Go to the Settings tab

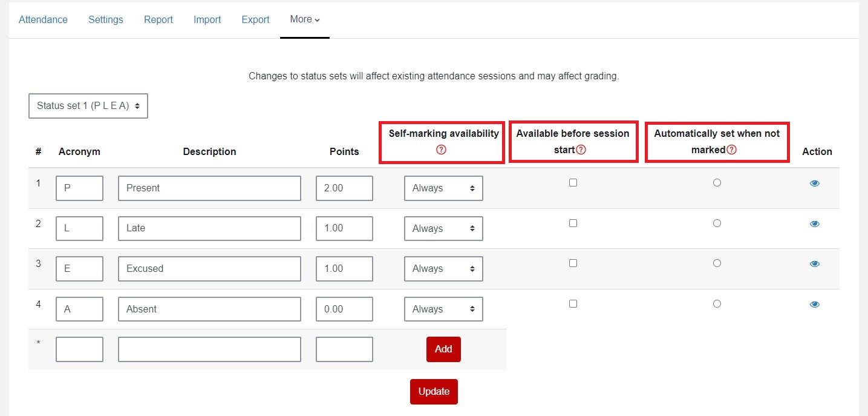click(106, 20)
